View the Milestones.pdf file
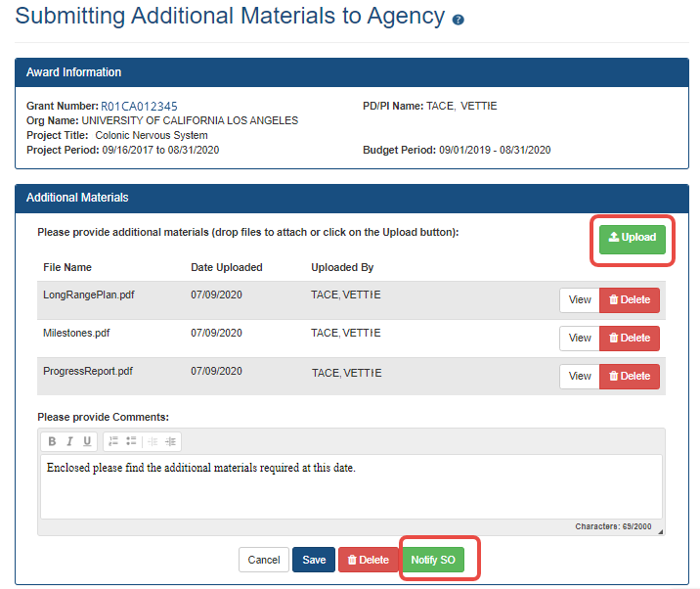 pos(580,338)
